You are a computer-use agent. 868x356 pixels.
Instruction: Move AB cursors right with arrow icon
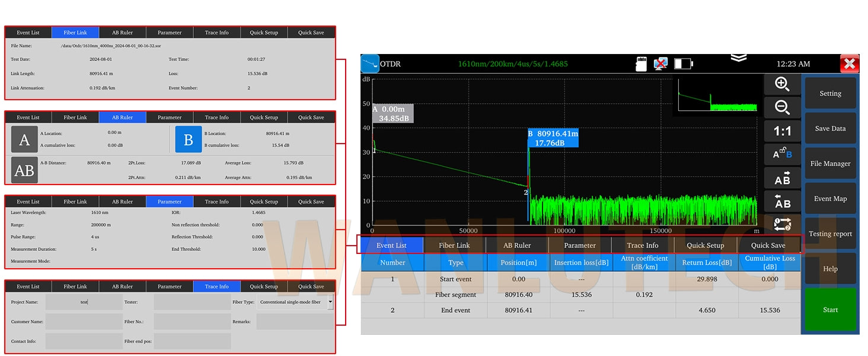(782, 177)
